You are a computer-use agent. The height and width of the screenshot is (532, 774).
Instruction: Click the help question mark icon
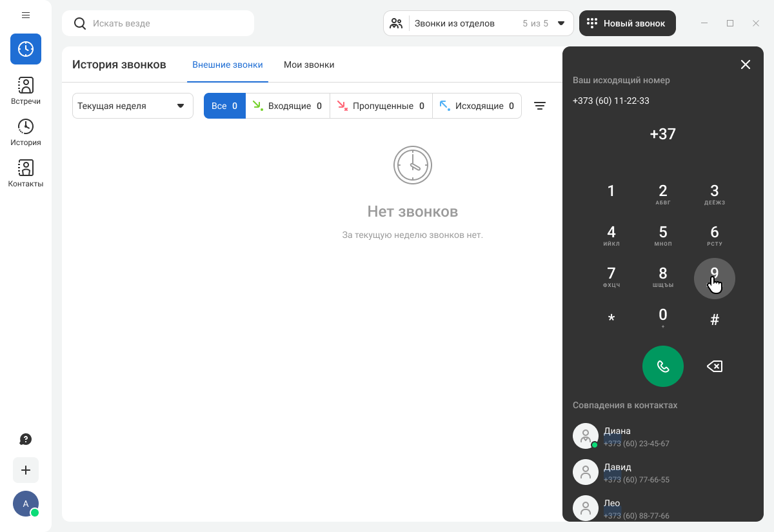(x=26, y=439)
